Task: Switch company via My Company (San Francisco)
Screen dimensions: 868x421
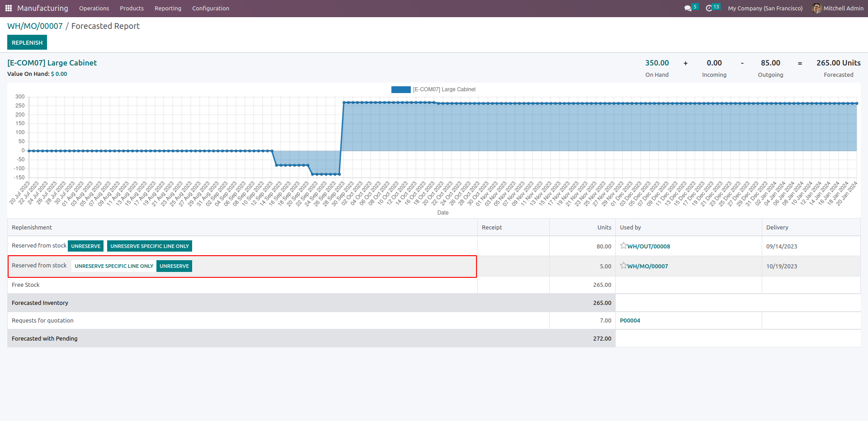Action: [x=765, y=8]
